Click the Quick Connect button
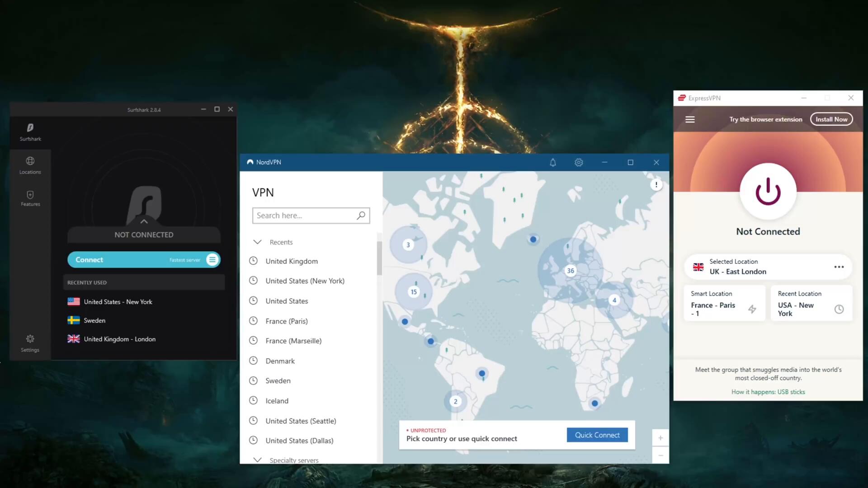Image resolution: width=868 pixels, height=488 pixels. click(597, 435)
